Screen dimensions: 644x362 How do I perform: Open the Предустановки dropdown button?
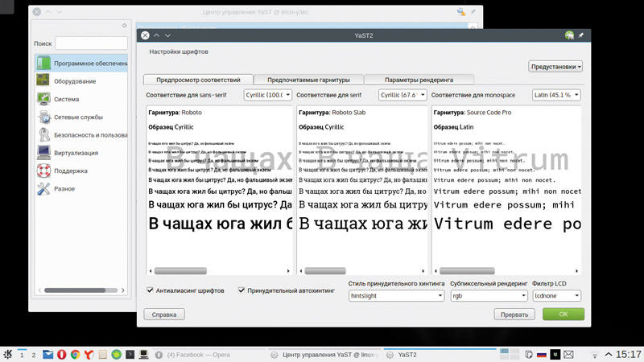[x=555, y=67]
